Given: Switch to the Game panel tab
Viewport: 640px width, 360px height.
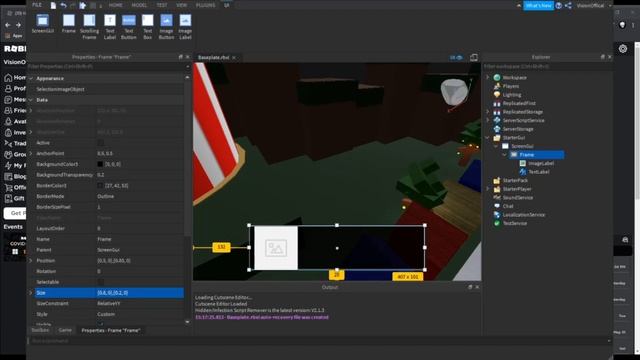Looking at the screenshot, I should (65, 330).
